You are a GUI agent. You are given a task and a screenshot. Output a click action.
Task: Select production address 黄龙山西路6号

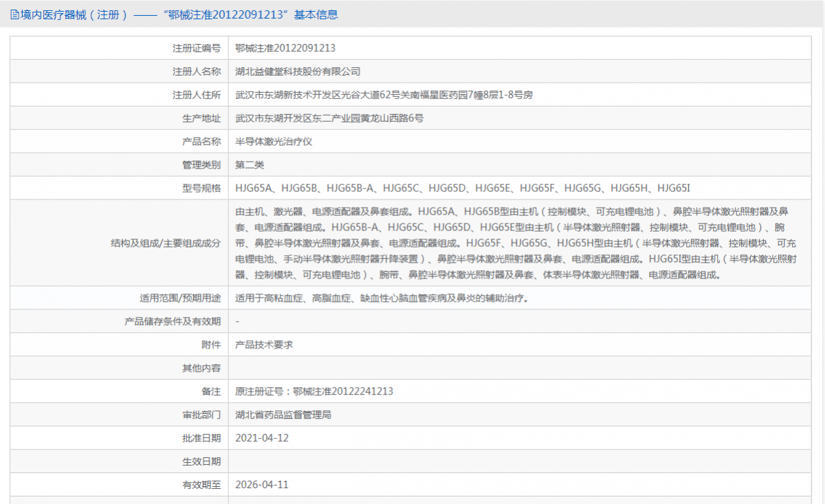point(329,118)
